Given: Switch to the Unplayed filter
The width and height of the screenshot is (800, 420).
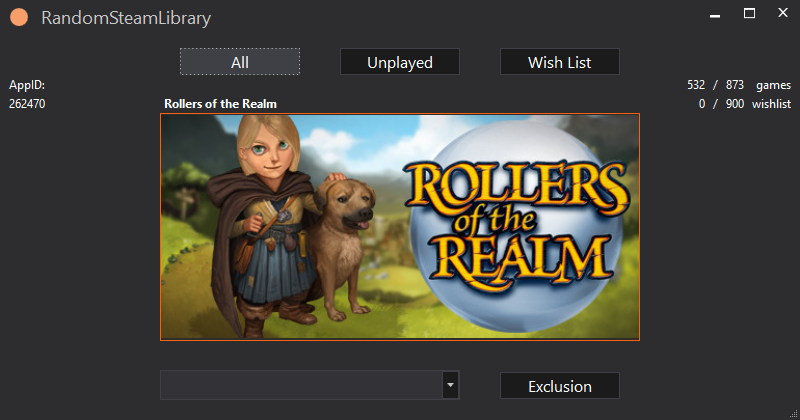Looking at the screenshot, I should (x=400, y=62).
